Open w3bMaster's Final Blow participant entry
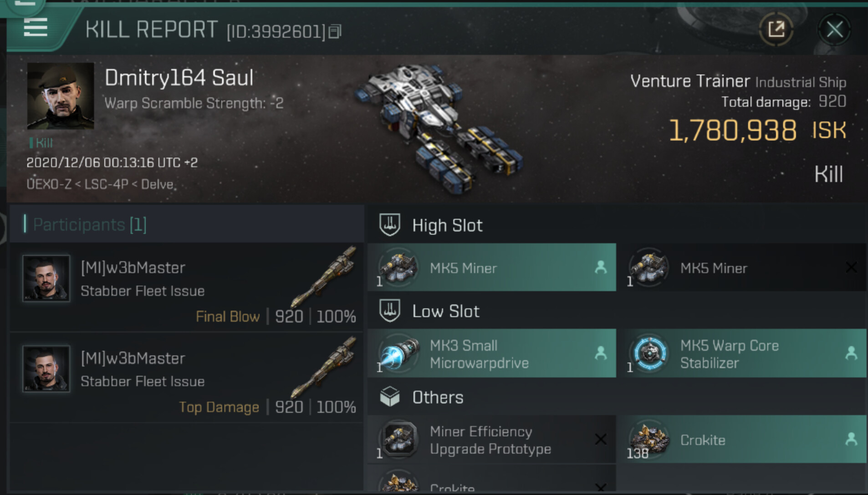Screen dimensions: 868x495 tap(187, 287)
